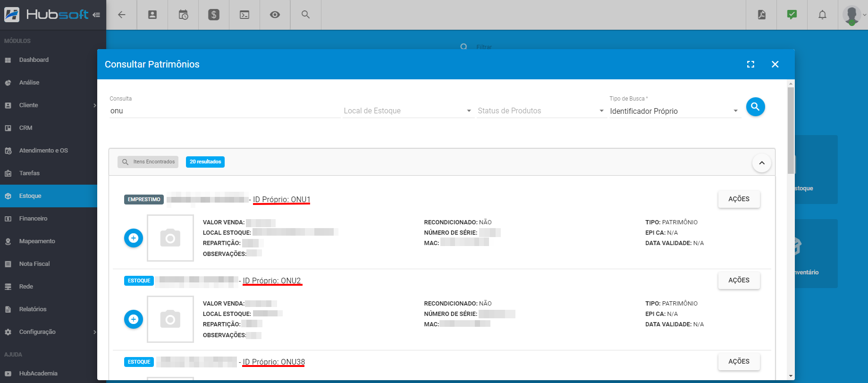This screenshot has height=383, width=868.
Task: Click the Consulta text field
Action: 224,111
